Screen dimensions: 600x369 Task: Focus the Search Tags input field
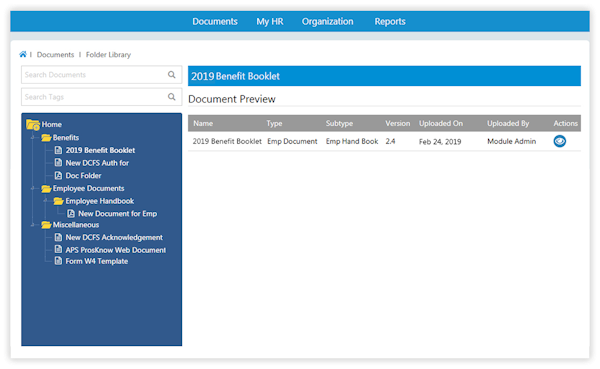tap(101, 97)
